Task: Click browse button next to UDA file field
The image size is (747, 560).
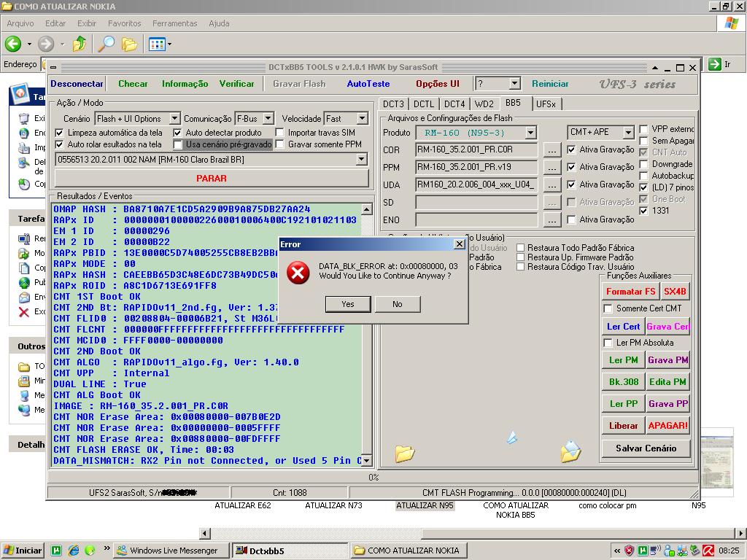Action: 551,185
